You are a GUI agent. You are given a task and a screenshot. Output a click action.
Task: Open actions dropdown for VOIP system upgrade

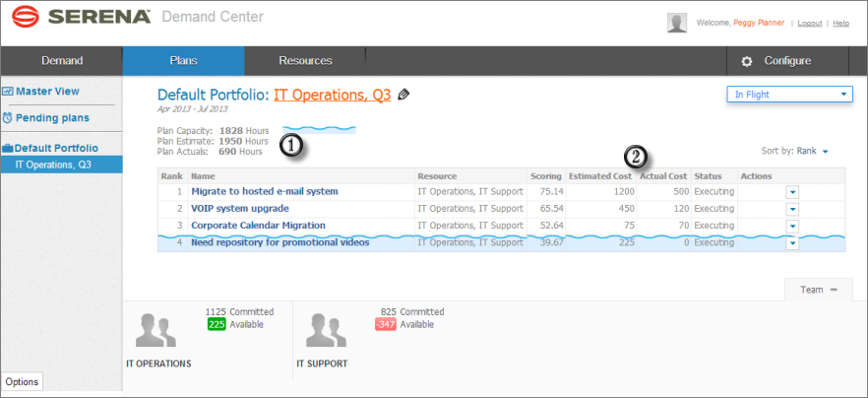click(x=792, y=209)
